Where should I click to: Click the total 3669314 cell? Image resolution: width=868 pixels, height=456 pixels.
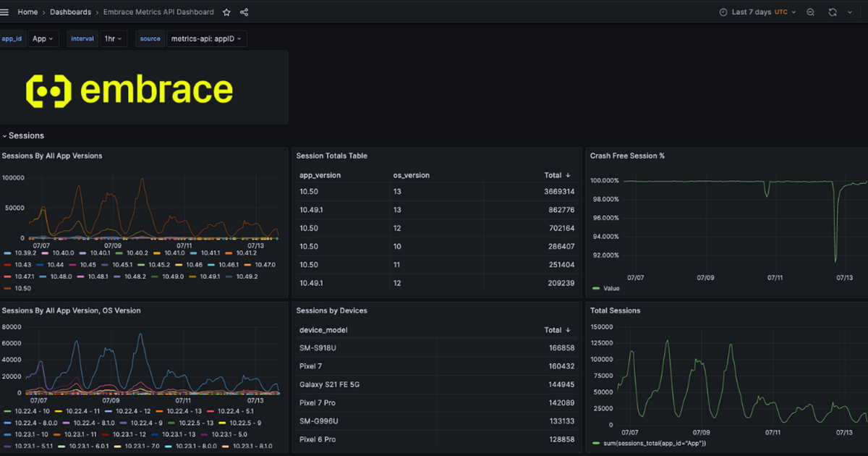pyautogui.click(x=559, y=192)
